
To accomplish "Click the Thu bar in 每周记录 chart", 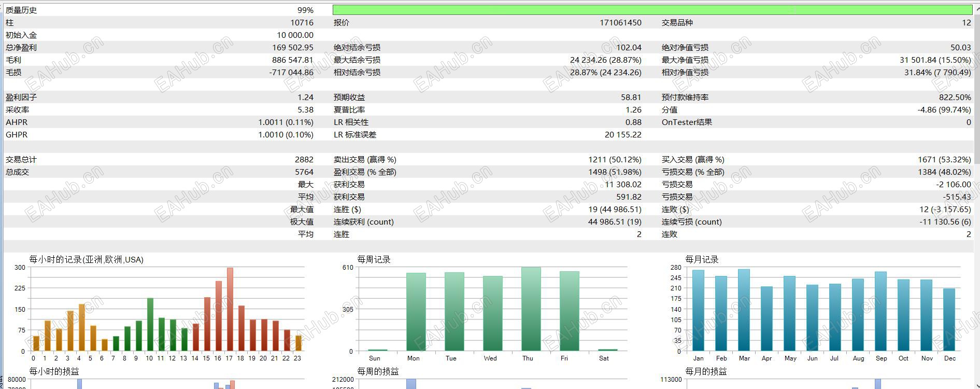I will pyautogui.click(x=531, y=309).
